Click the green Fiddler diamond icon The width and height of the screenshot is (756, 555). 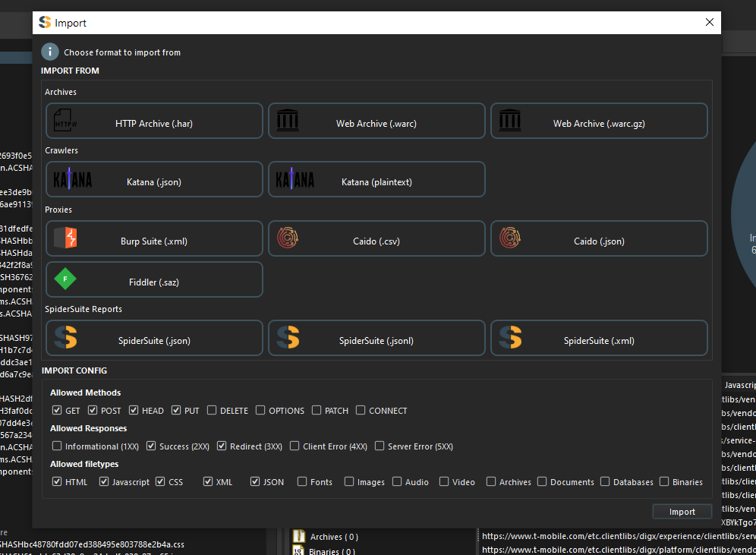[65, 279]
